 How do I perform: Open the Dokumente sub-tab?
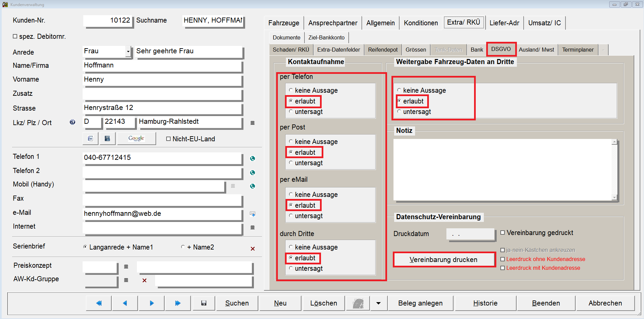click(x=287, y=37)
